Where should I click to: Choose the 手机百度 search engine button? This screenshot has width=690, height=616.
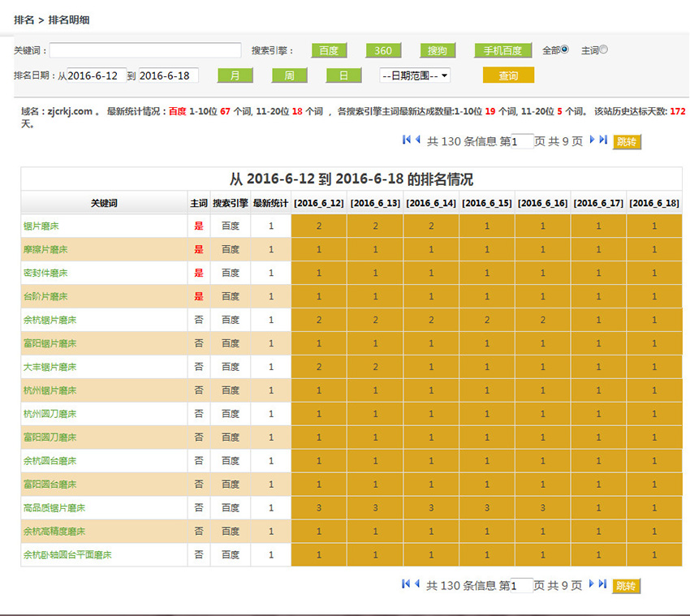(503, 50)
